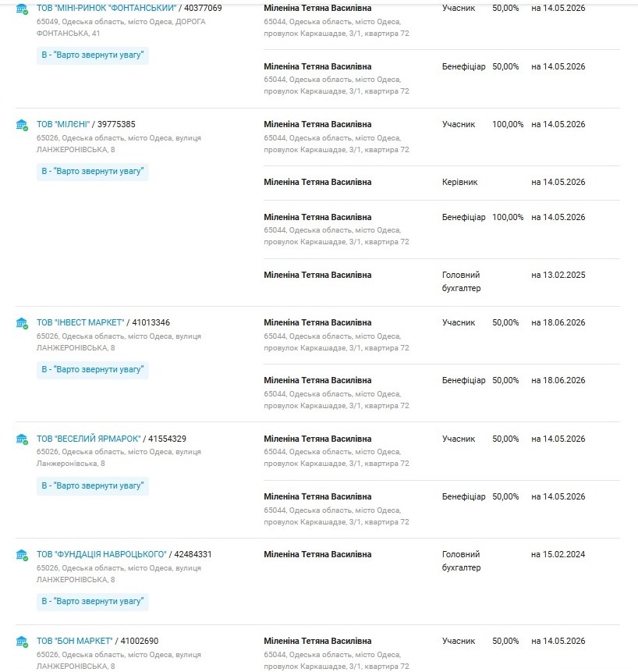Image resolution: width=638 pixels, height=672 pixels.
Task: Click "Варто звернути увагу" badge under ФУНДАЦІЯ НАВРОЦЬКОГО
Action: pos(93,601)
